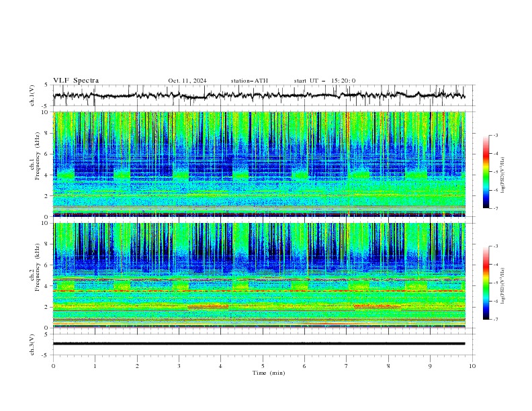This screenshot has width=532, height=411.
Task: Click the ch.2 color bar "-5" tick label
Action: (x=496, y=283)
